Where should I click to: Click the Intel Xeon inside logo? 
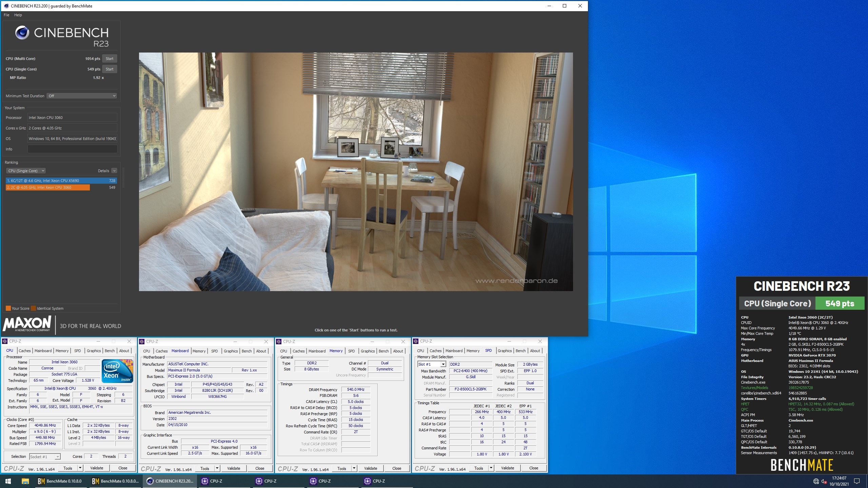pos(117,371)
